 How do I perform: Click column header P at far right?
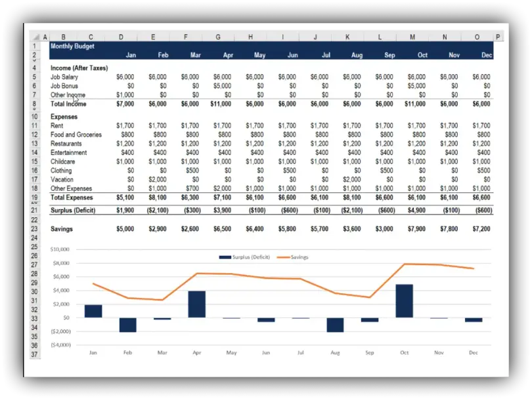click(x=498, y=37)
